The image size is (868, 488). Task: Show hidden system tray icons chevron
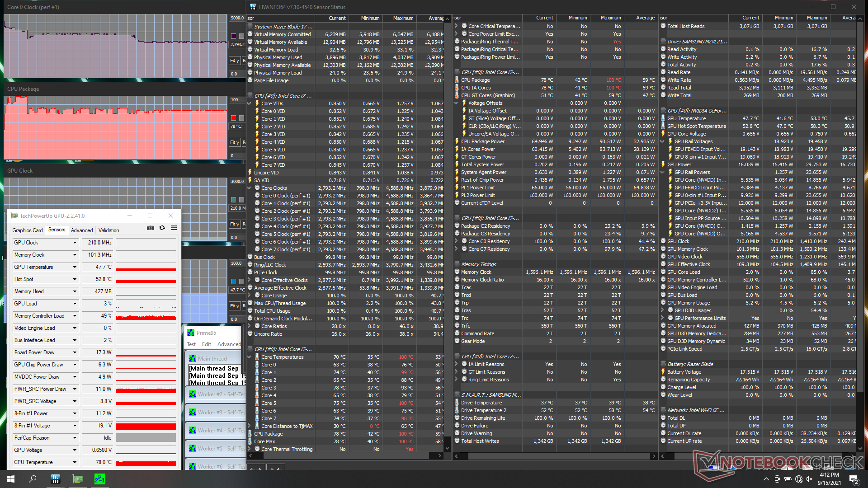766,479
